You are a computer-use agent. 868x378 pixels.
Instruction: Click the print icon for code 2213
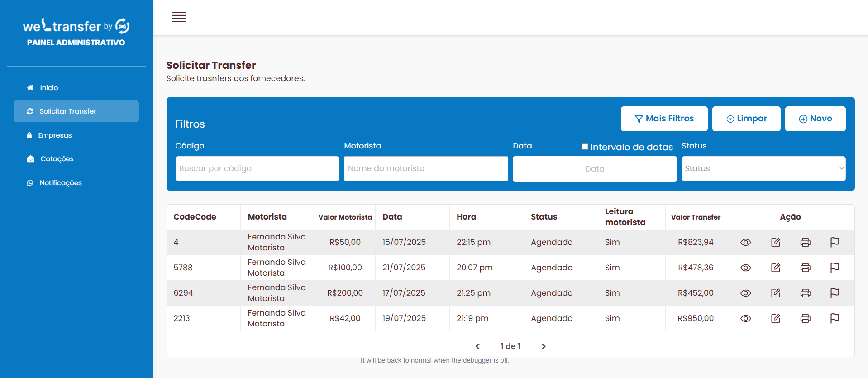coord(805,318)
